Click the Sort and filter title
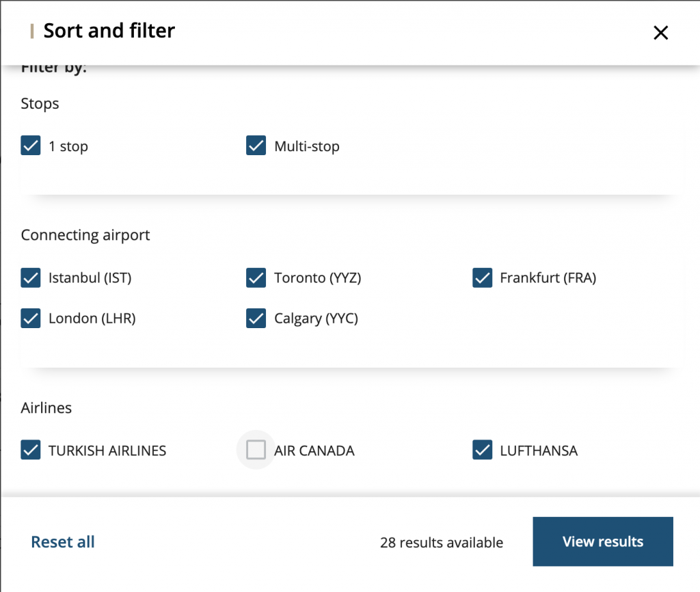This screenshot has width=700, height=592. click(109, 31)
